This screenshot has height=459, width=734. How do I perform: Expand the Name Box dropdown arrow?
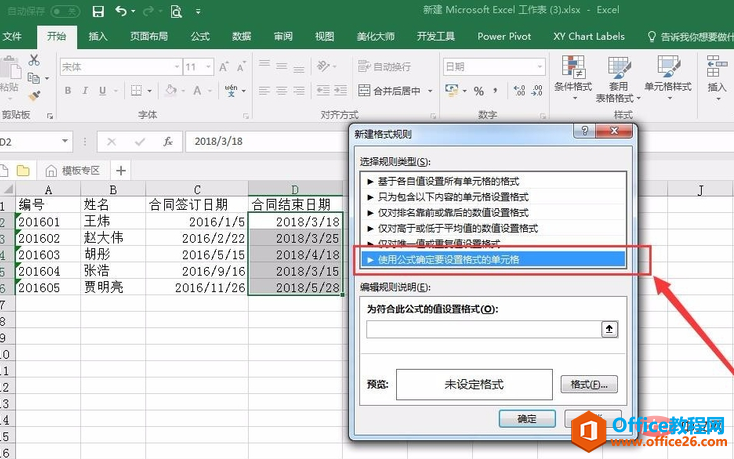(65, 141)
